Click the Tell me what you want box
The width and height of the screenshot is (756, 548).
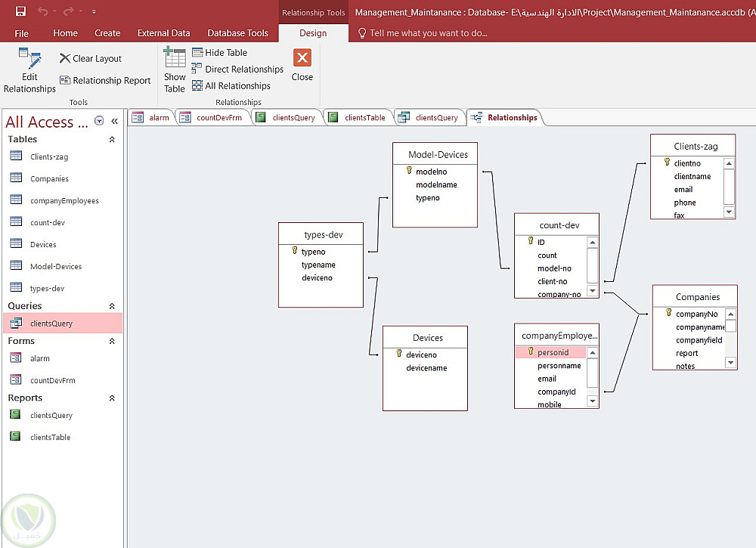[x=423, y=33]
